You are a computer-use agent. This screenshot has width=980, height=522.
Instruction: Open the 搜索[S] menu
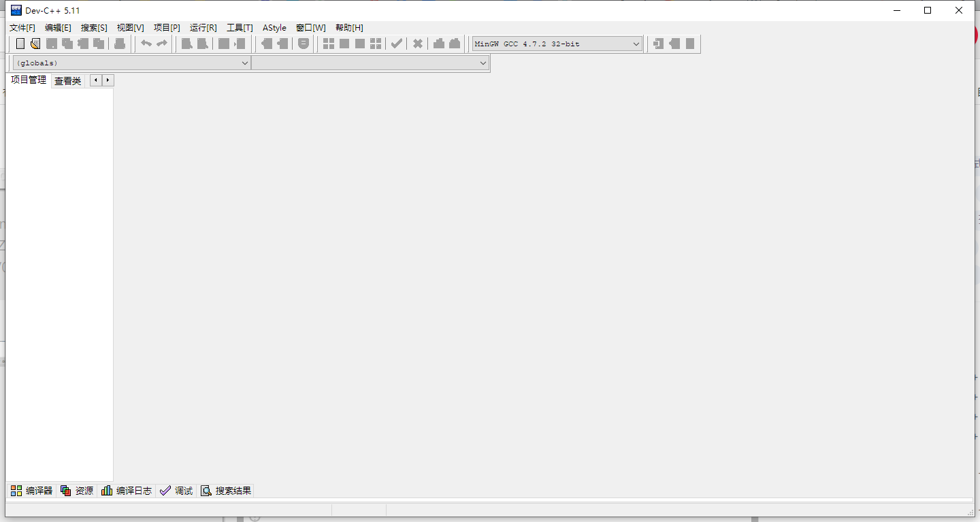[94, 28]
